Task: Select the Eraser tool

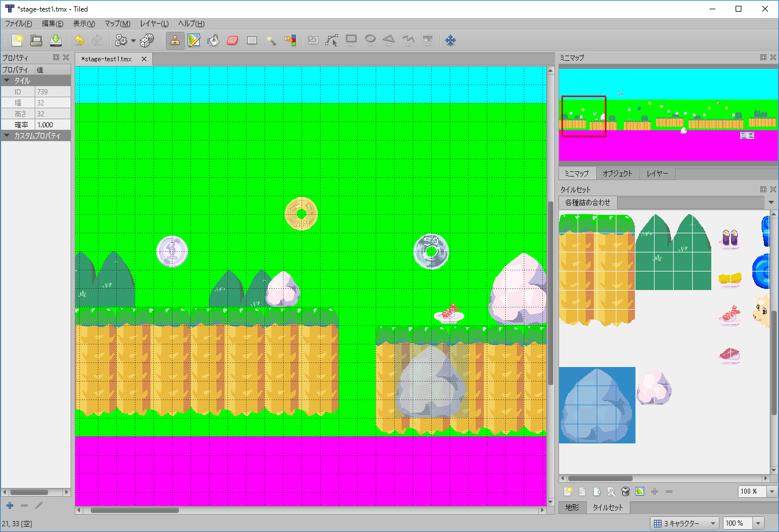Action: [232, 40]
